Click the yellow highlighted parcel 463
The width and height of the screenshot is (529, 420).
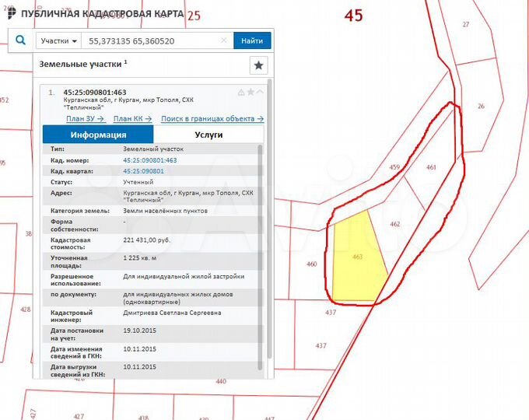click(x=357, y=257)
